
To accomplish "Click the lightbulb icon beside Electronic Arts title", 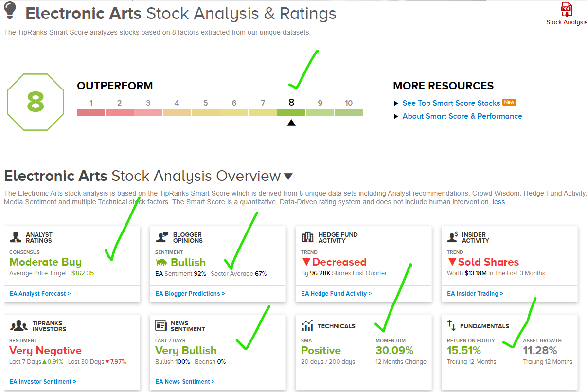I will 10,11.
